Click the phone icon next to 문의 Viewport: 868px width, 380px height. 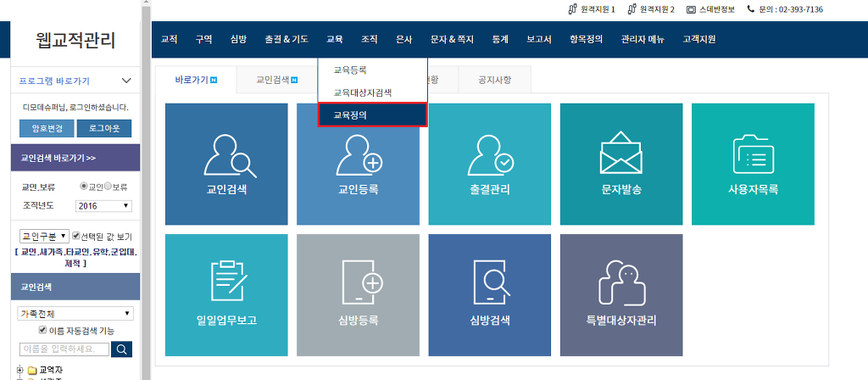point(751,8)
